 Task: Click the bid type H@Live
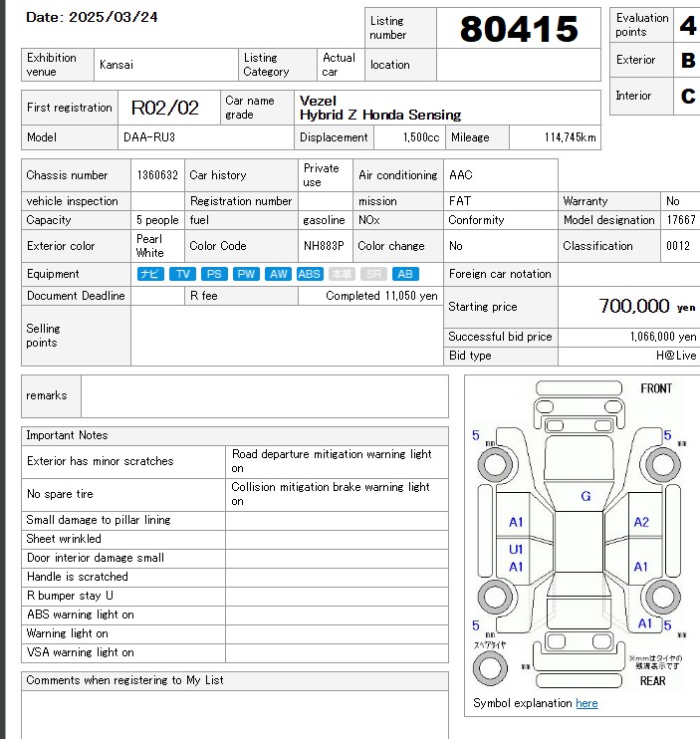(x=676, y=356)
